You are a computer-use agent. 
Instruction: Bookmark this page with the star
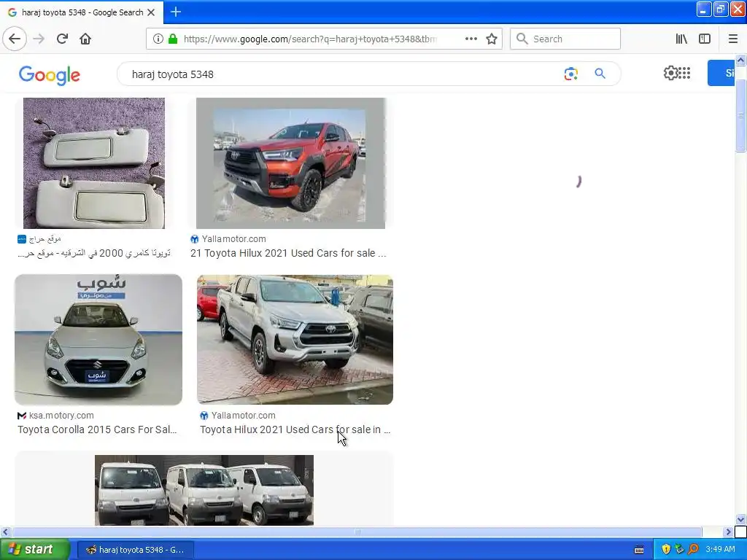click(492, 39)
